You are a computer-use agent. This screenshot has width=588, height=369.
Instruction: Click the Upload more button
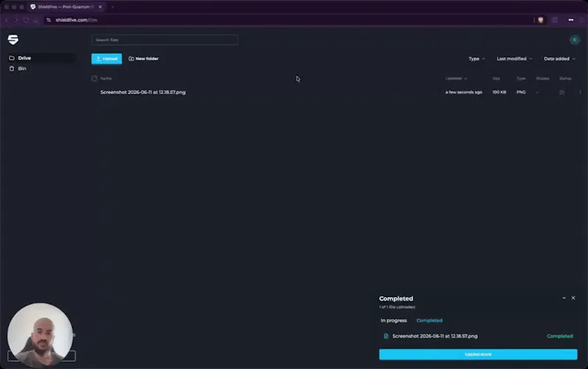[478, 354]
